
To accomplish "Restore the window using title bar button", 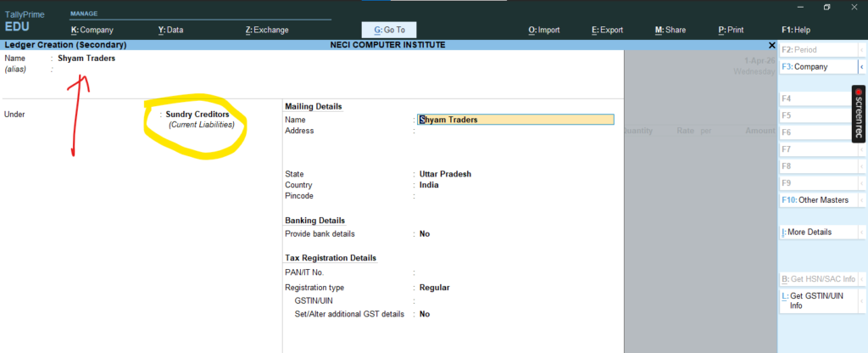I will [827, 7].
